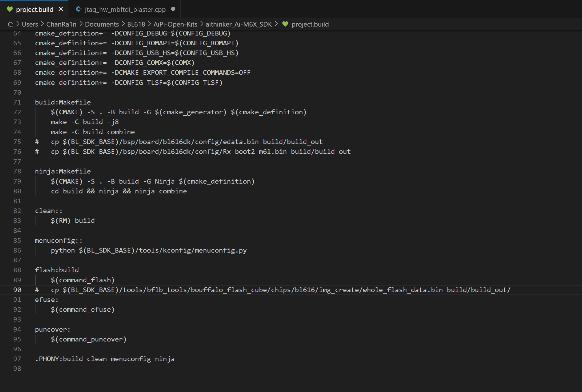Click the 'puncover:' target text
Screen dimensions: 582x392
coord(53,329)
